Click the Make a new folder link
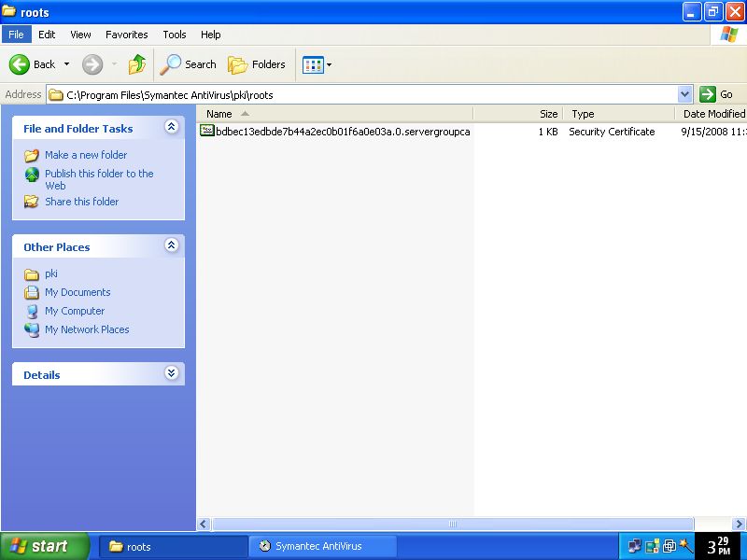The width and height of the screenshot is (747, 560). click(x=86, y=155)
